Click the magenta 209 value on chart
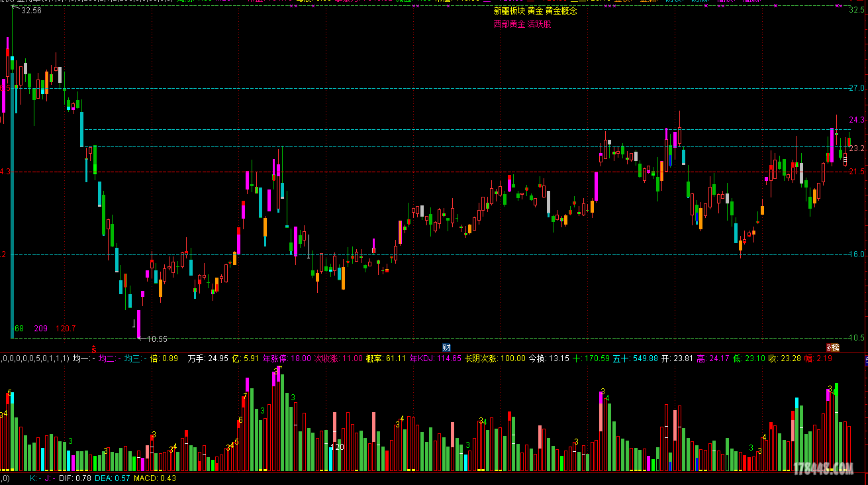Screen dimensions: 868x485 [x=41, y=328]
